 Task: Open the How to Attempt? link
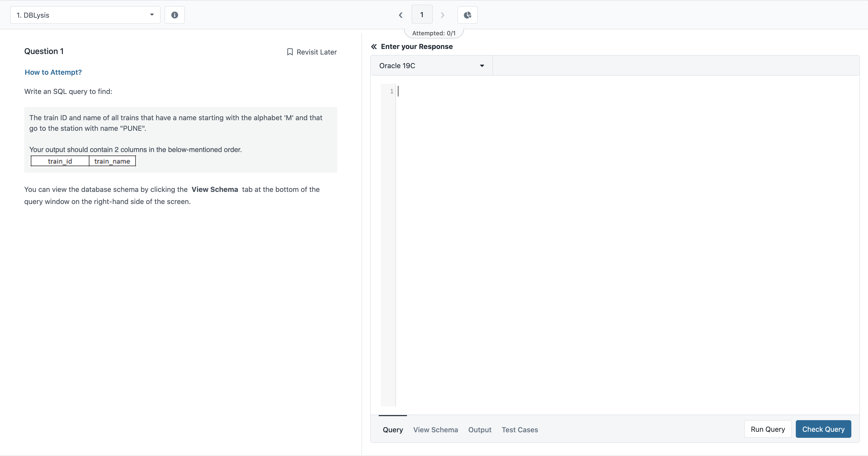53,72
